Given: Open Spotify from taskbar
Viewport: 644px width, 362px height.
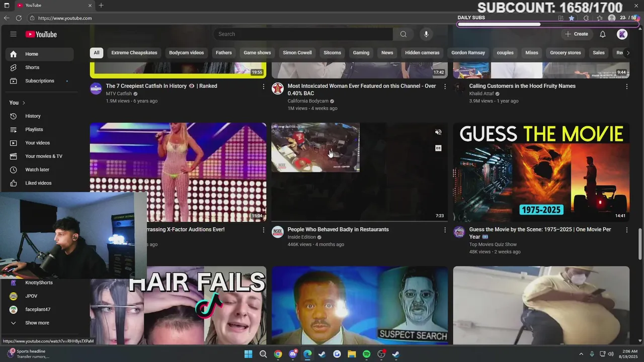Looking at the screenshot, I should (x=367, y=354).
